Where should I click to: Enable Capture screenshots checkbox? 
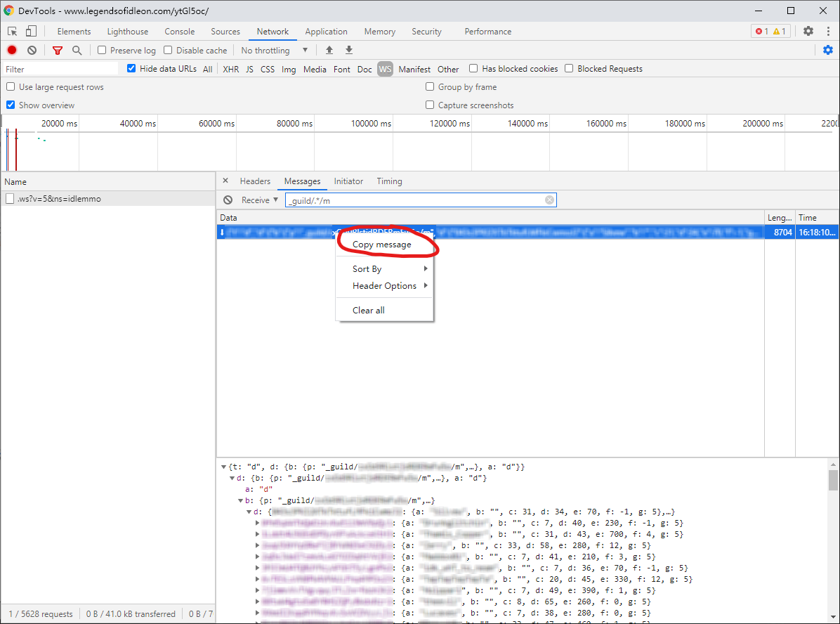430,105
